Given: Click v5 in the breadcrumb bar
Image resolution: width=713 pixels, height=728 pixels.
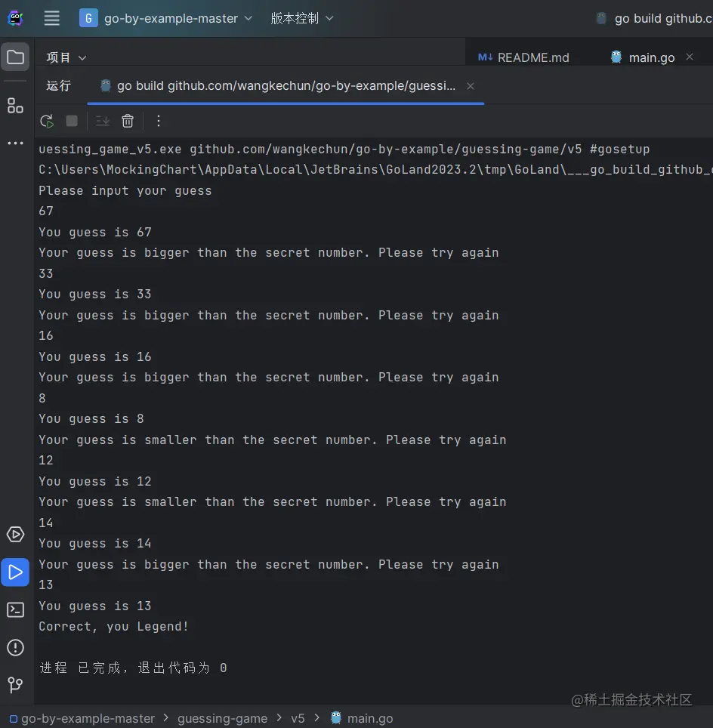Looking at the screenshot, I should pyautogui.click(x=298, y=718).
